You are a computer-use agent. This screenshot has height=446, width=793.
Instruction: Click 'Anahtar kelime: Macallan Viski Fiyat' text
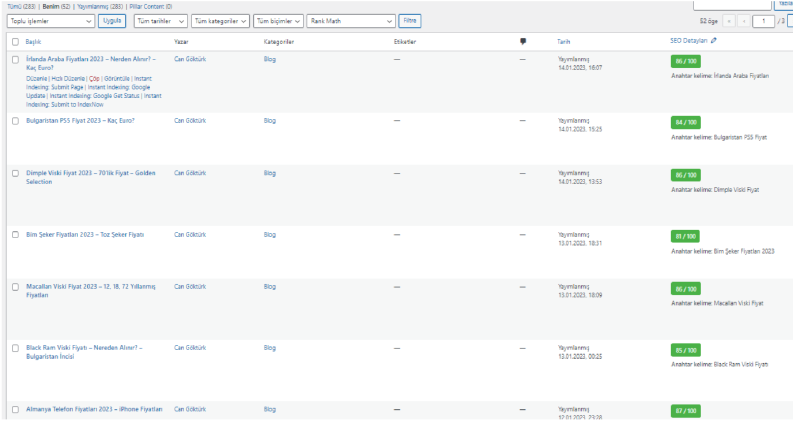pyautogui.click(x=717, y=303)
